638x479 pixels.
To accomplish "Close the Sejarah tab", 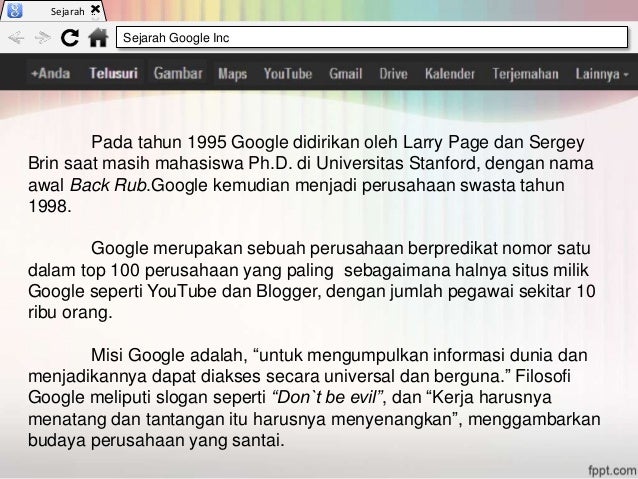I will (x=95, y=9).
